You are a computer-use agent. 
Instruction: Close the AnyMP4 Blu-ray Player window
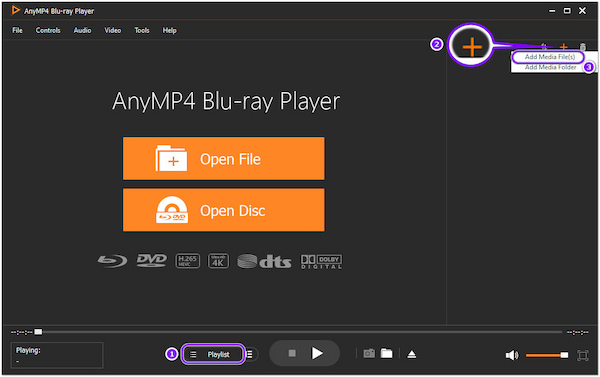pyautogui.click(x=582, y=11)
